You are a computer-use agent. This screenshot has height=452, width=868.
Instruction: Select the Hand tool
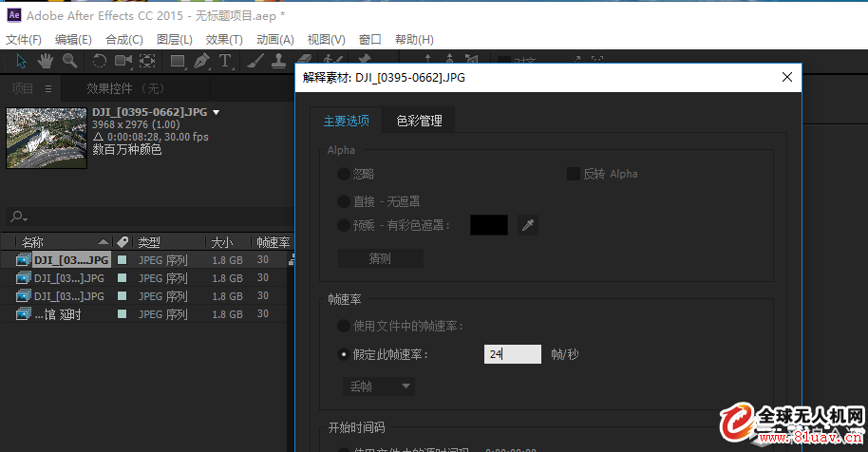(45, 61)
